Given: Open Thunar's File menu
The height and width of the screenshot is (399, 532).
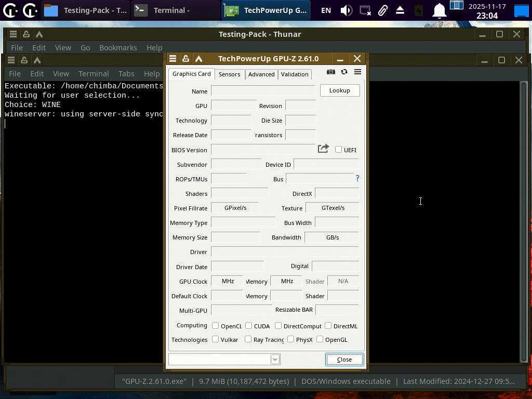Looking at the screenshot, I should coord(17,48).
